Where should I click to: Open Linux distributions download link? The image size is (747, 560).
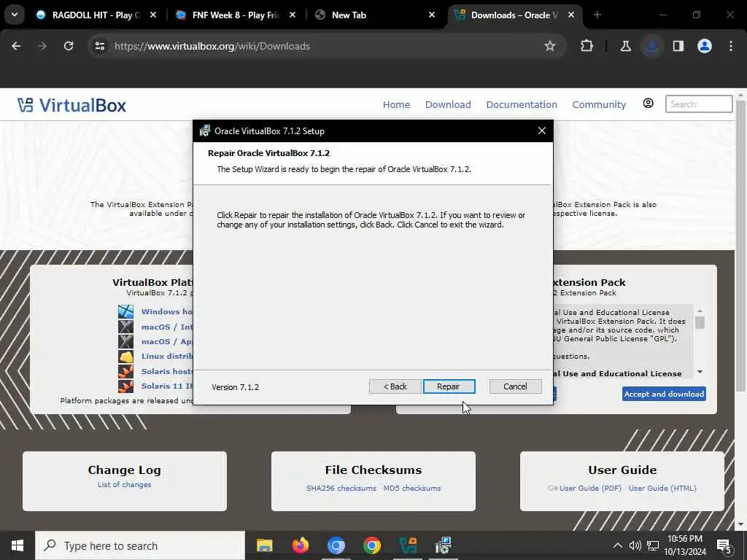click(167, 356)
